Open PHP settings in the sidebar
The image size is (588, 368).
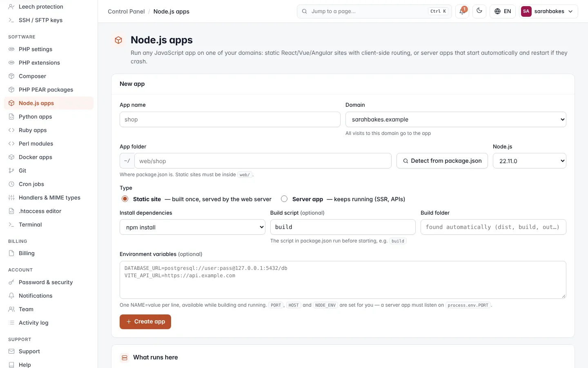click(x=49, y=49)
